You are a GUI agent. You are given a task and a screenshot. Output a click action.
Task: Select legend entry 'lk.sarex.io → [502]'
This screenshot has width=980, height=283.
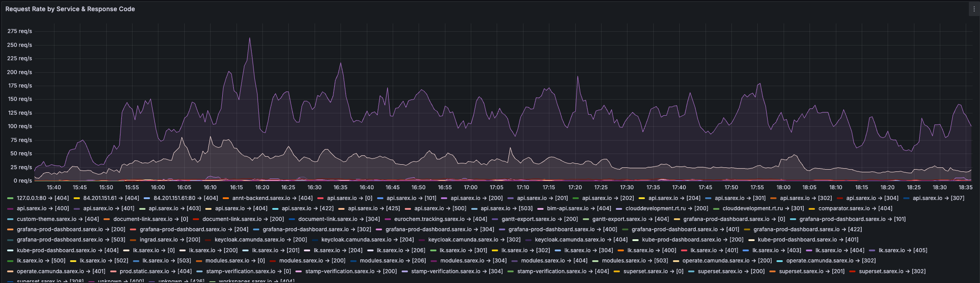104,261
